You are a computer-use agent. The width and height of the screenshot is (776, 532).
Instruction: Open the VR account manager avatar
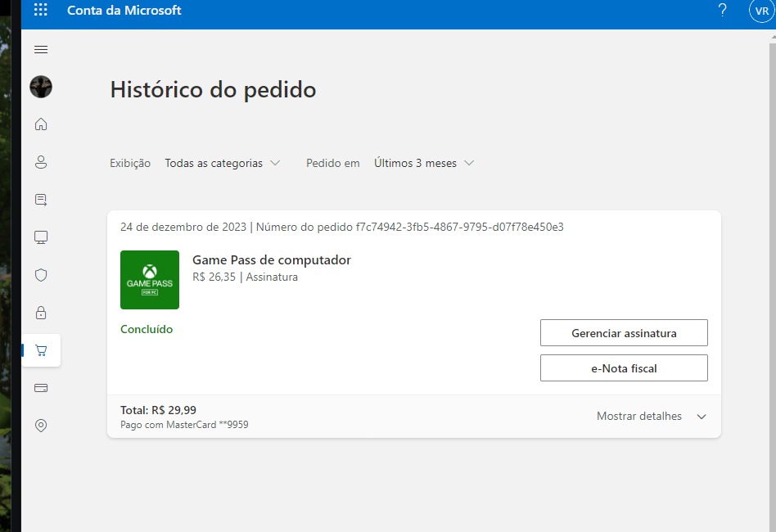(761, 11)
